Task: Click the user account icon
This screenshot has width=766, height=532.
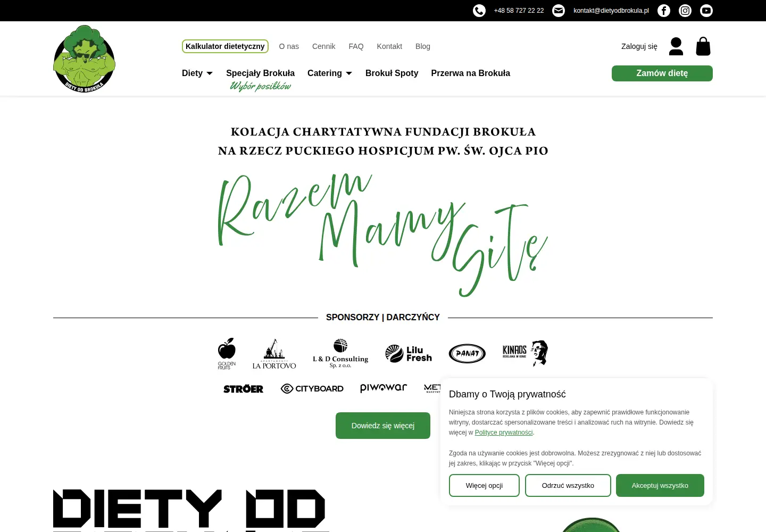Action: tap(676, 46)
